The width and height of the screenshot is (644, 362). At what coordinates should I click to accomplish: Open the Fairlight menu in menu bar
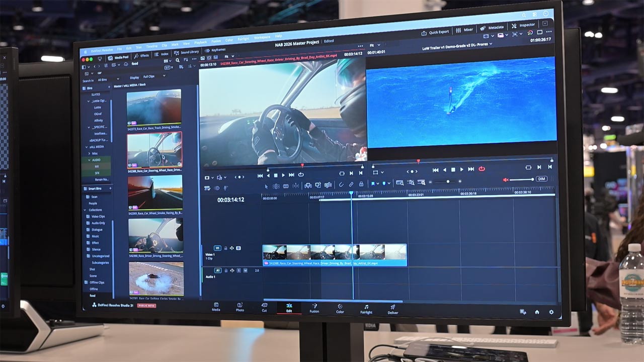[x=244, y=39]
